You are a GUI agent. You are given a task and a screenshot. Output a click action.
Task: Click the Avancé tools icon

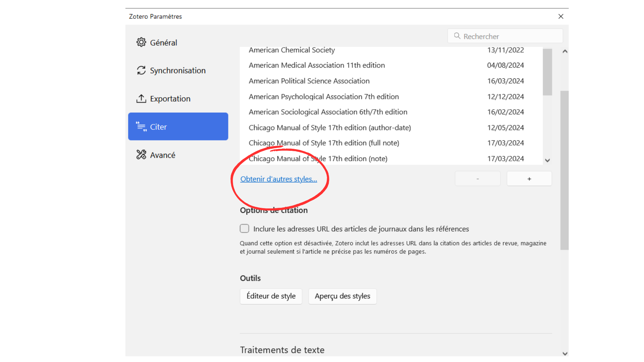(141, 155)
